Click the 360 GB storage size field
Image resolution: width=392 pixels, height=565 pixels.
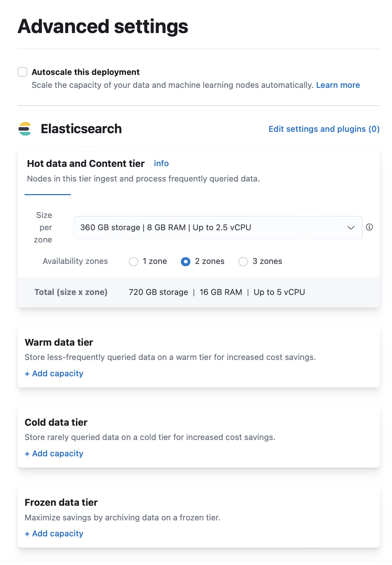click(x=166, y=227)
